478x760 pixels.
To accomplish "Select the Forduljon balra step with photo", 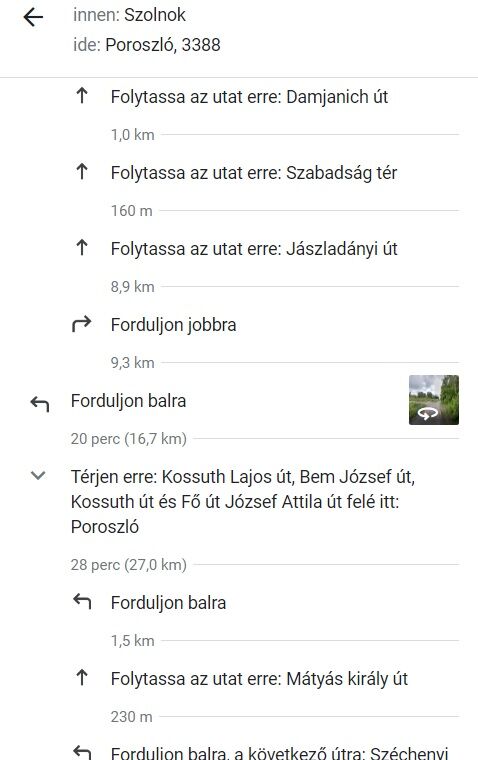I will [x=128, y=401].
